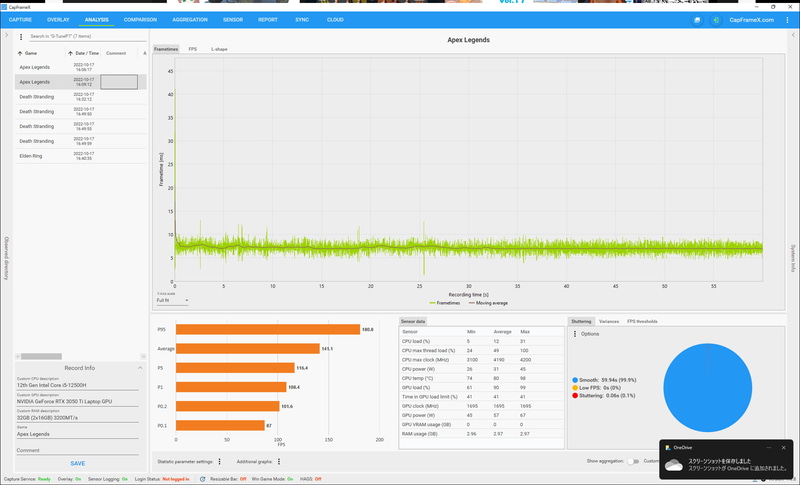
Task: Open the L-shape graph tab
Action: pyautogui.click(x=219, y=49)
